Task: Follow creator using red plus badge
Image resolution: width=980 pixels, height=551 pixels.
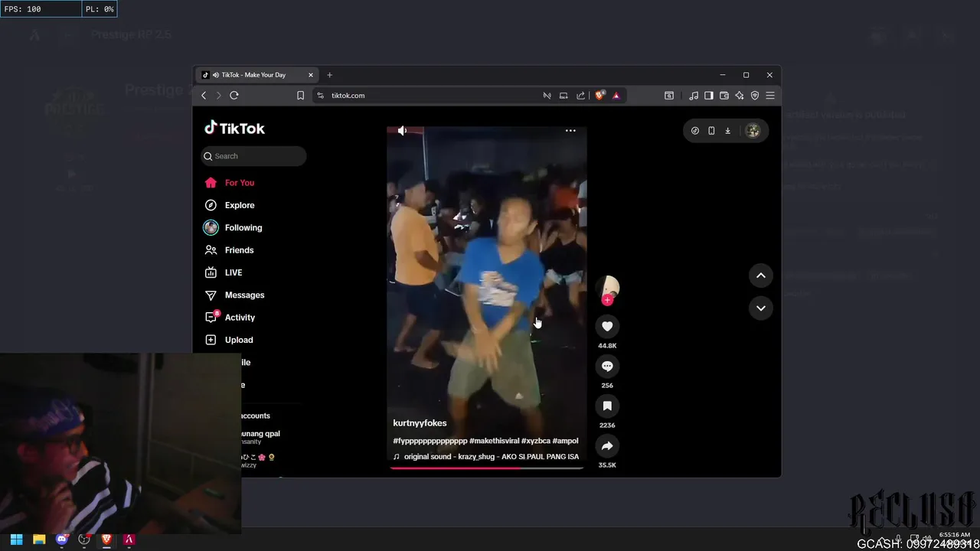Action: [607, 300]
